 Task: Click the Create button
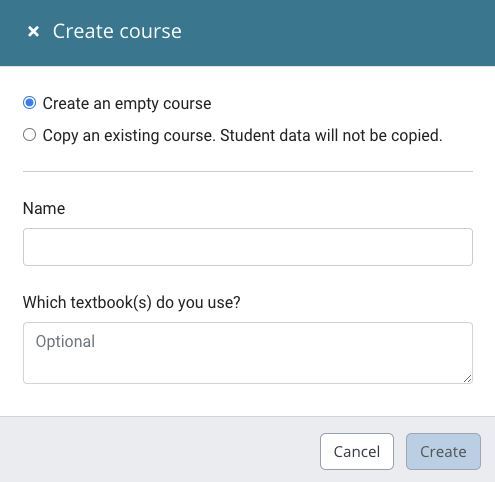443,452
